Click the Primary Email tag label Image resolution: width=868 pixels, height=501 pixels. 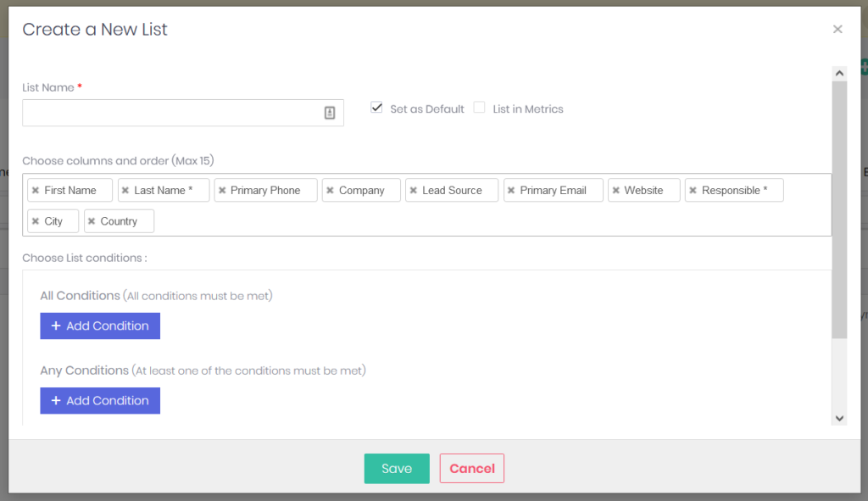click(553, 191)
